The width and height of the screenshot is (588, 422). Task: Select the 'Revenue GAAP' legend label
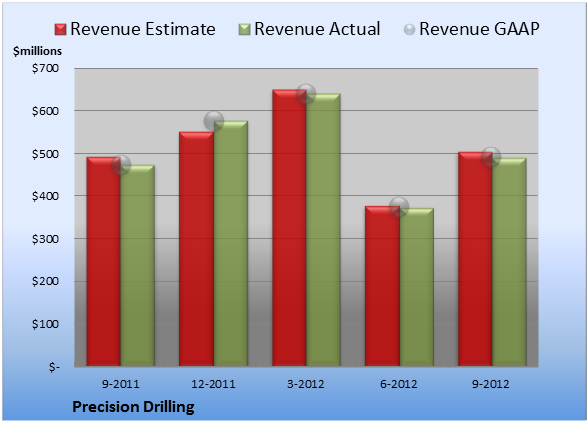click(x=479, y=29)
